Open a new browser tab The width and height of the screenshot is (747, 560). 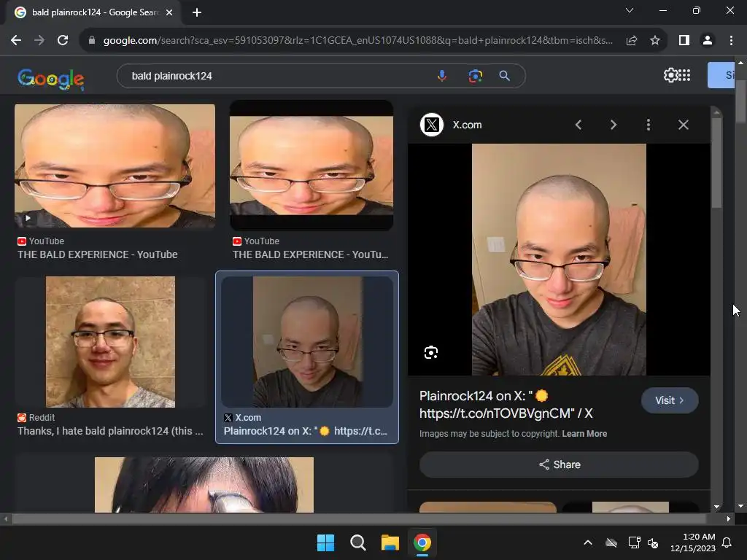[x=197, y=12]
